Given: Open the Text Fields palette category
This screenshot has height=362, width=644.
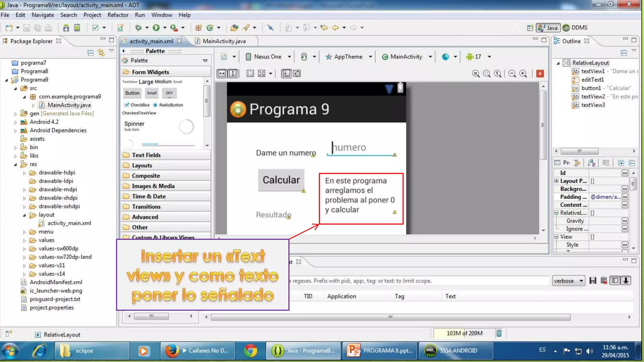Looking at the screenshot, I should 146,155.
